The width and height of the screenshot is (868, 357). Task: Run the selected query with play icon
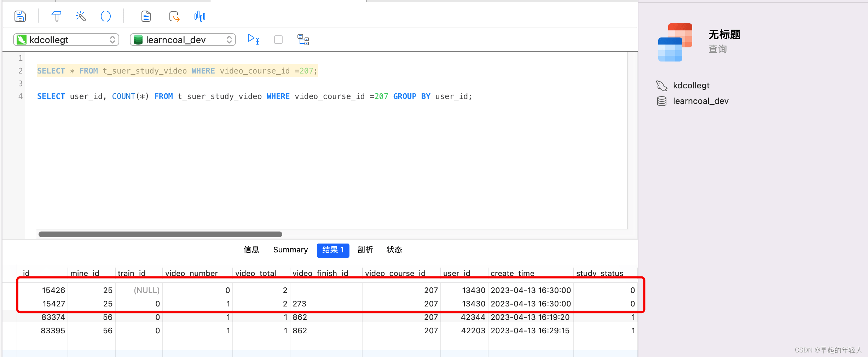pyautogui.click(x=253, y=39)
